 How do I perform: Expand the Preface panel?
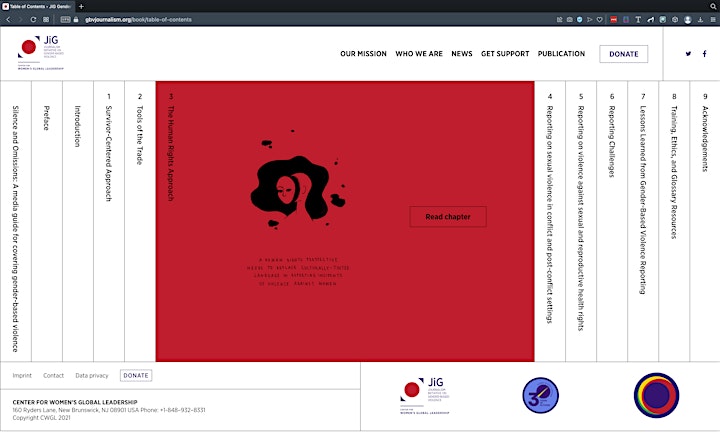pyautogui.click(x=47, y=221)
